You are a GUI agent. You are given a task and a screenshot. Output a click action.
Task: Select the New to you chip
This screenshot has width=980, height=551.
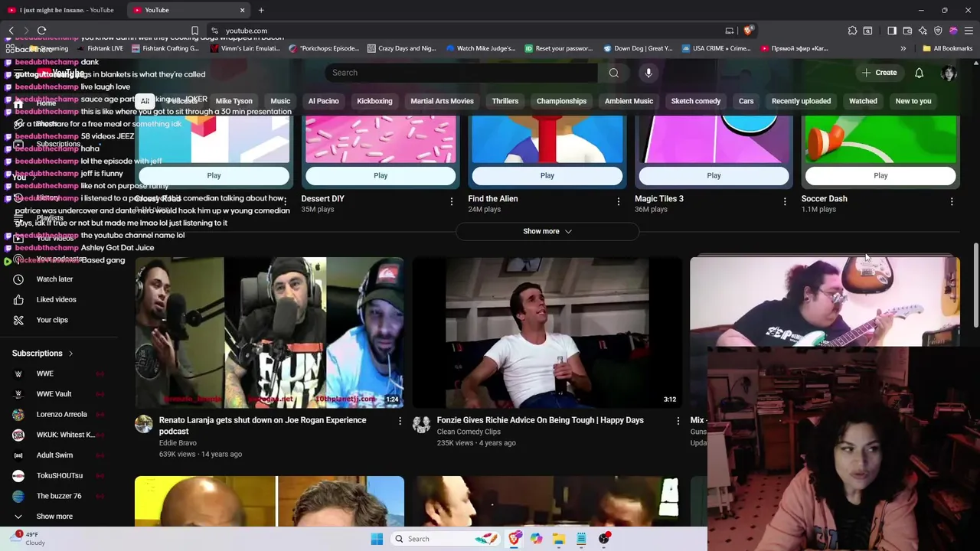pyautogui.click(x=913, y=101)
